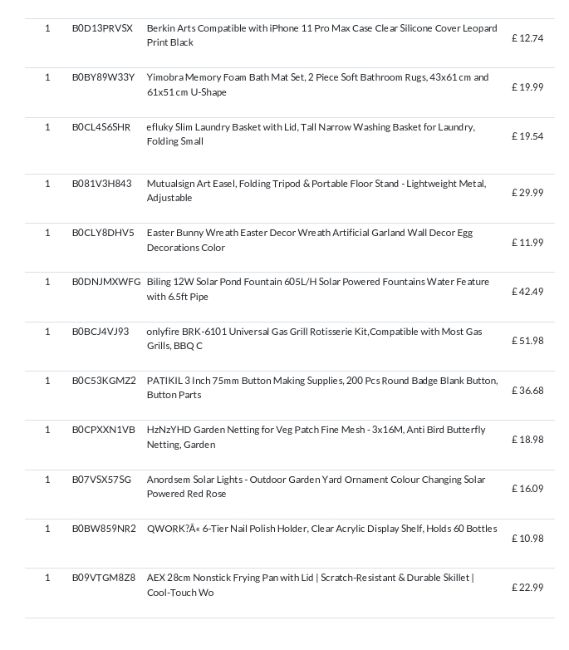The image size is (569, 650).
Task: Select the B0DNJMXWFG product code
Action: (x=106, y=282)
